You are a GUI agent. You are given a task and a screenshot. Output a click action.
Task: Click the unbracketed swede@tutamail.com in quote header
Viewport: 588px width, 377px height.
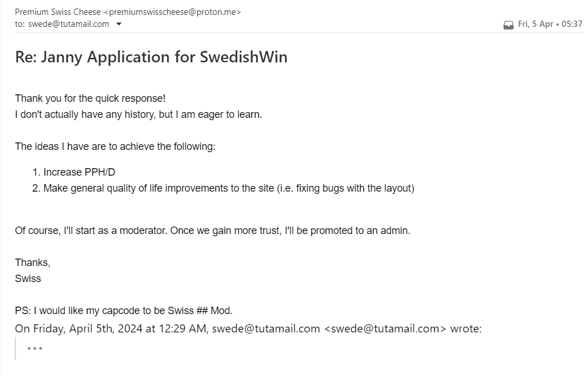coord(266,328)
